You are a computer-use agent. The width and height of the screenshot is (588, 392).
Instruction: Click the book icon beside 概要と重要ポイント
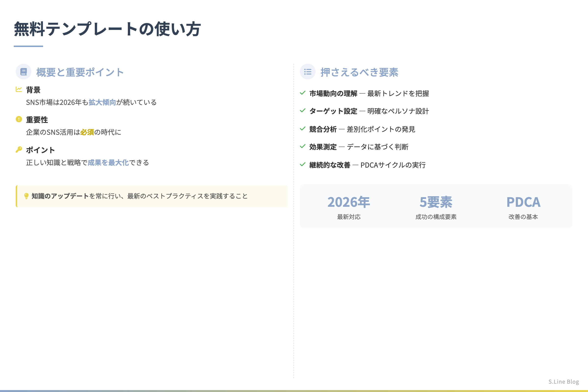[x=24, y=72]
